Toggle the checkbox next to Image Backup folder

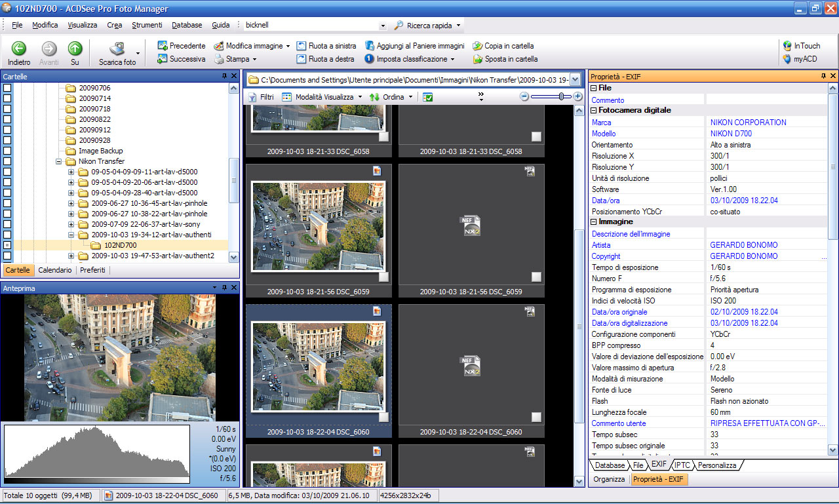(7, 151)
